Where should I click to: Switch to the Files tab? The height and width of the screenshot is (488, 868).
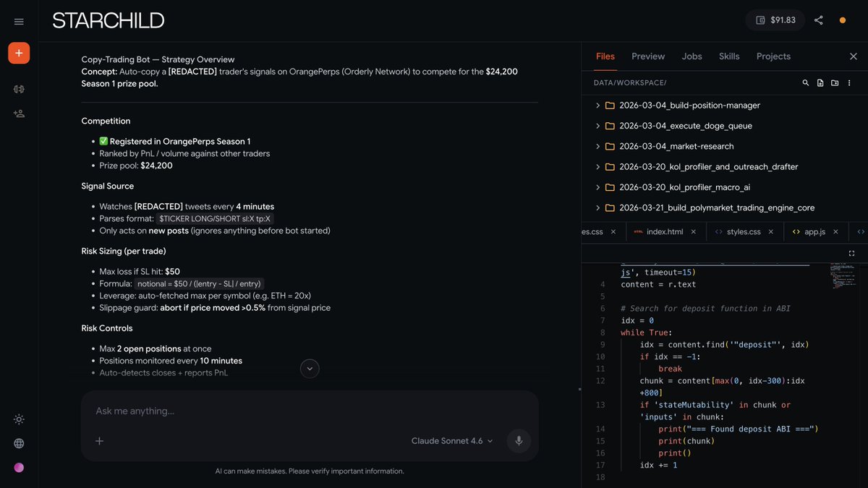605,56
